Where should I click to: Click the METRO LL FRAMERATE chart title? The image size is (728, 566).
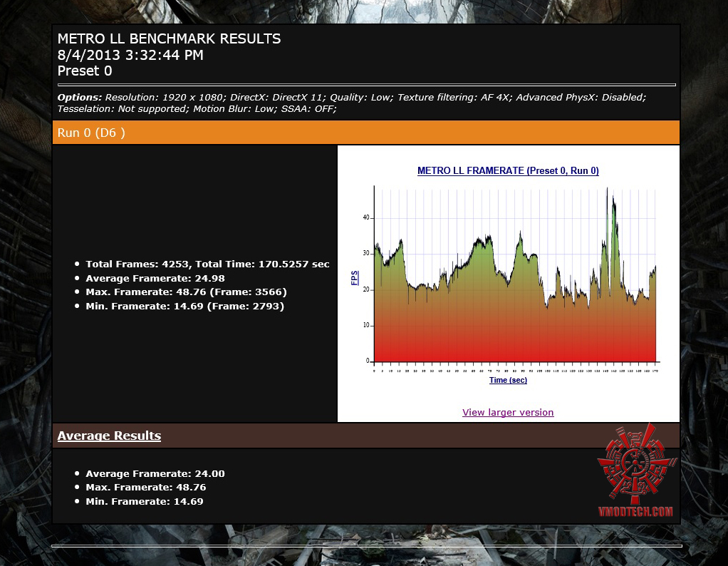coord(508,170)
